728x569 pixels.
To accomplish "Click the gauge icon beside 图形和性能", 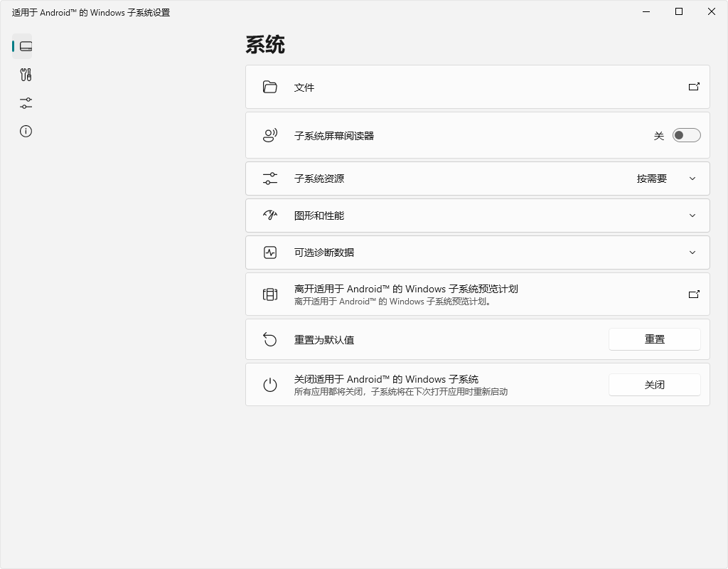I will [x=269, y=215].
